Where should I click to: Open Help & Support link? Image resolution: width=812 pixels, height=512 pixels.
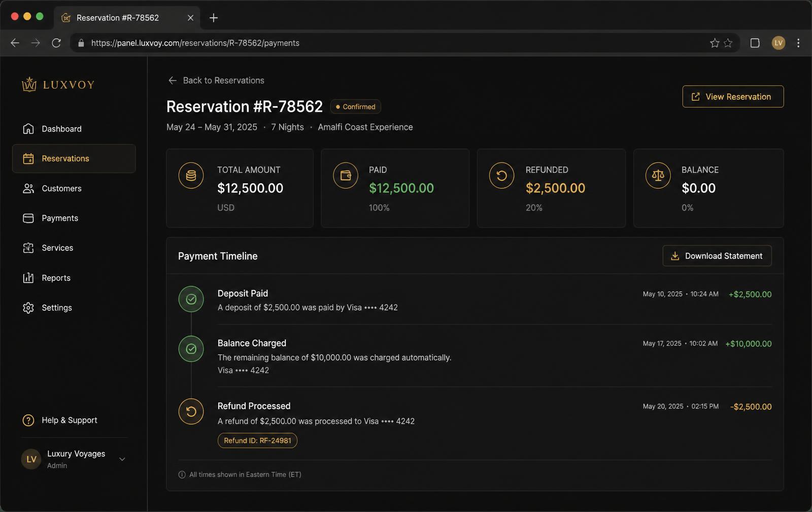70,420
